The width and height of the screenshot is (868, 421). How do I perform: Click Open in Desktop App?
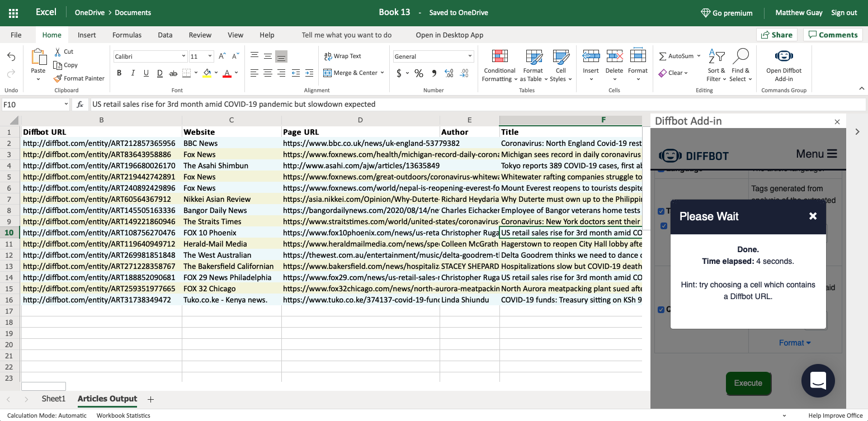click(450, 35)
